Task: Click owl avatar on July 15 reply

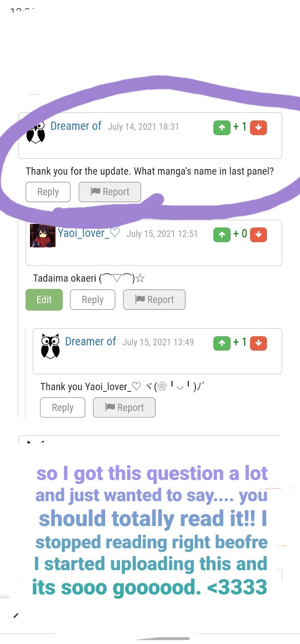Action: 50,346
